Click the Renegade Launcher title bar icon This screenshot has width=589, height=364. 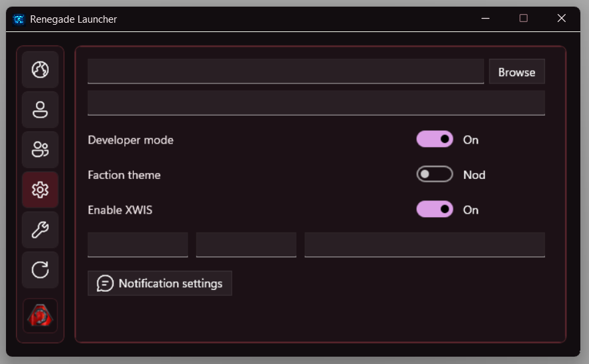click(x=19, y=19)
